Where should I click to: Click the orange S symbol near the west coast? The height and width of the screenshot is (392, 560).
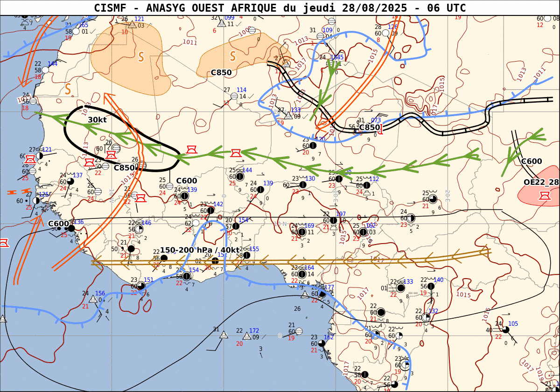[x=68, y=88]
